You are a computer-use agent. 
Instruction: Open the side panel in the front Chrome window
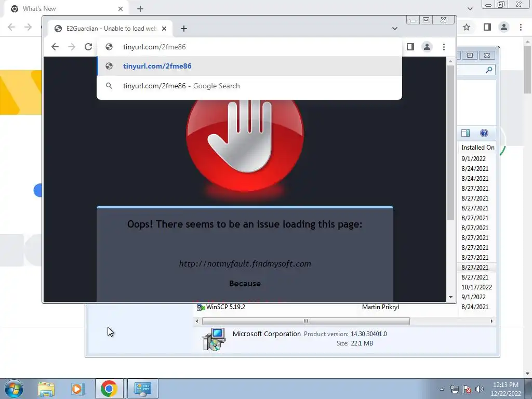(410, 47)
